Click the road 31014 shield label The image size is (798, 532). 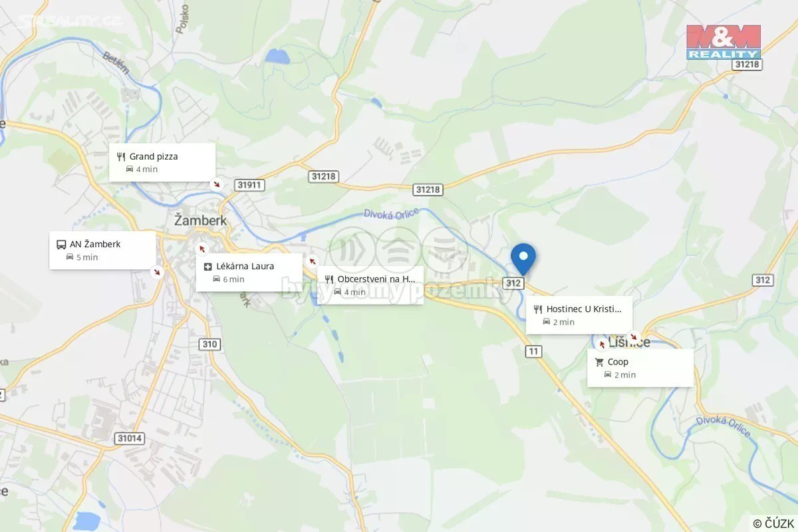point(129,438)
